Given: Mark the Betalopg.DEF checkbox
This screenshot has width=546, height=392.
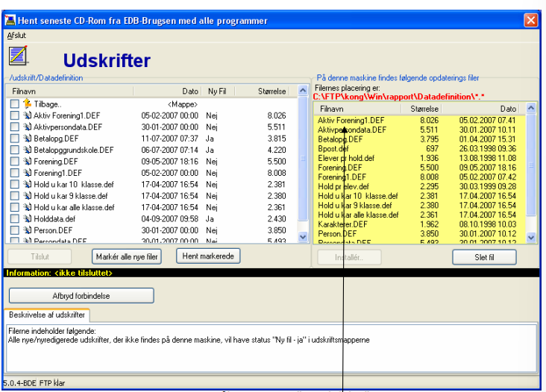Looking at the screenshot, I should [x=15, y=138].
